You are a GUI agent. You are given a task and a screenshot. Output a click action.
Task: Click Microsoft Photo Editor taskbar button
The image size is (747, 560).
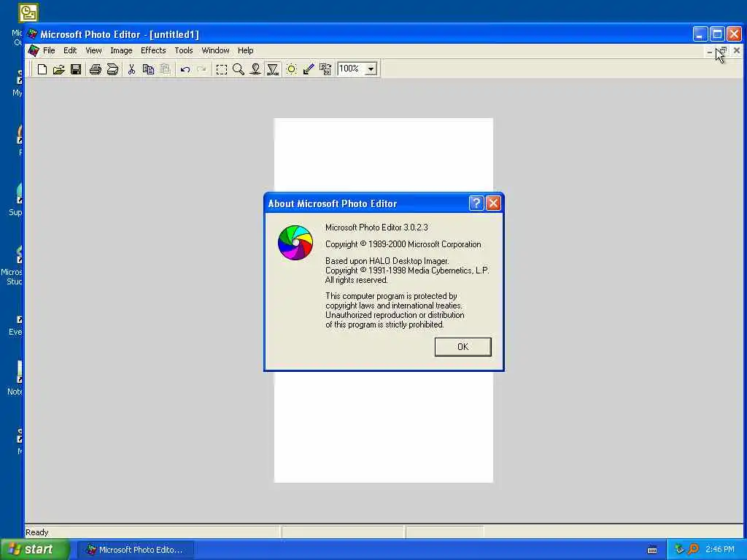[x=136, y=550]
